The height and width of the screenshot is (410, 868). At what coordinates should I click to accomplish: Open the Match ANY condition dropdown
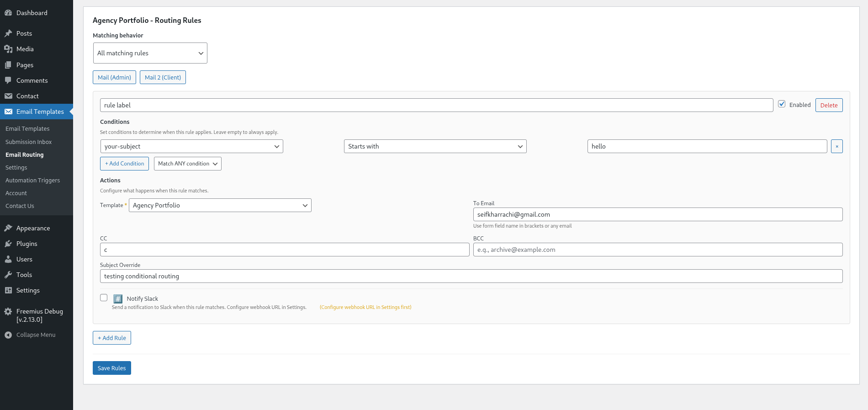click(x=187, y=164)
